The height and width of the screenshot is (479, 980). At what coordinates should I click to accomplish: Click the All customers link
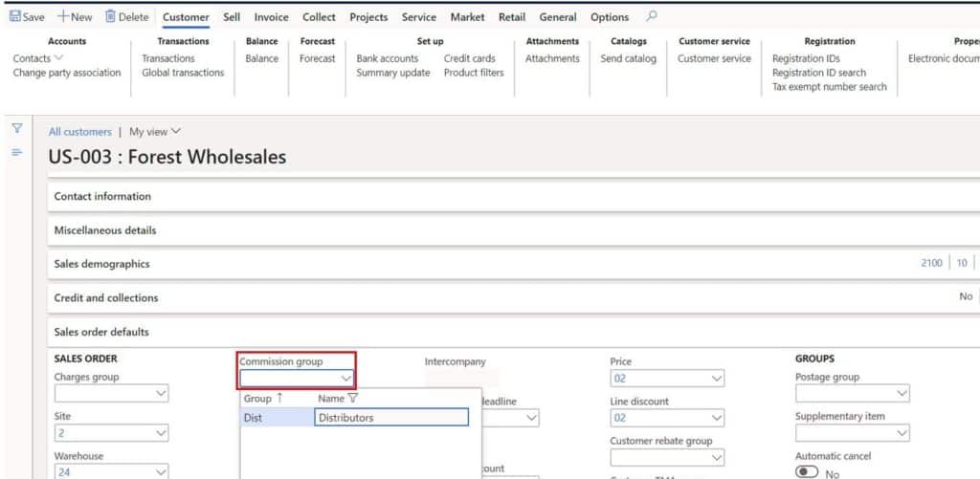80,132
